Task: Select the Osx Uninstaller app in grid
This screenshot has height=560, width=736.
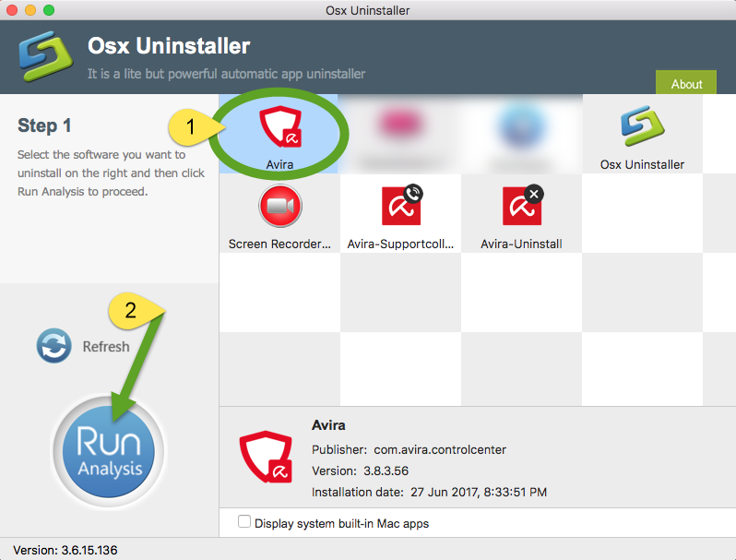Action: point(642,125)
